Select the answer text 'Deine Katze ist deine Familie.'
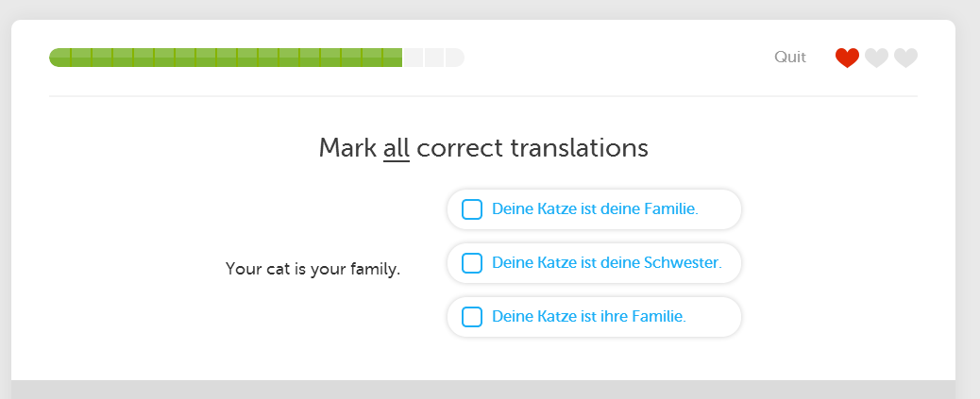The image size is (980, 399). [x=595, y=209]
